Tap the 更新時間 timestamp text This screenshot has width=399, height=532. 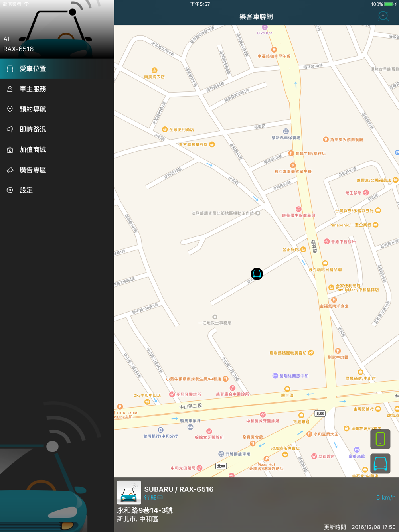[x=360, y=527]
